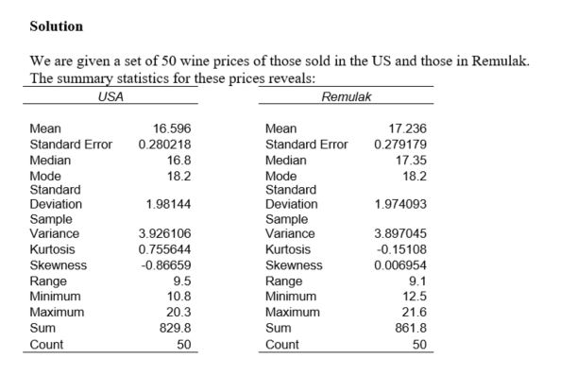Click the Remulak skewness value 0.006954
Screen dimensions: 577x392
(400, 265)
